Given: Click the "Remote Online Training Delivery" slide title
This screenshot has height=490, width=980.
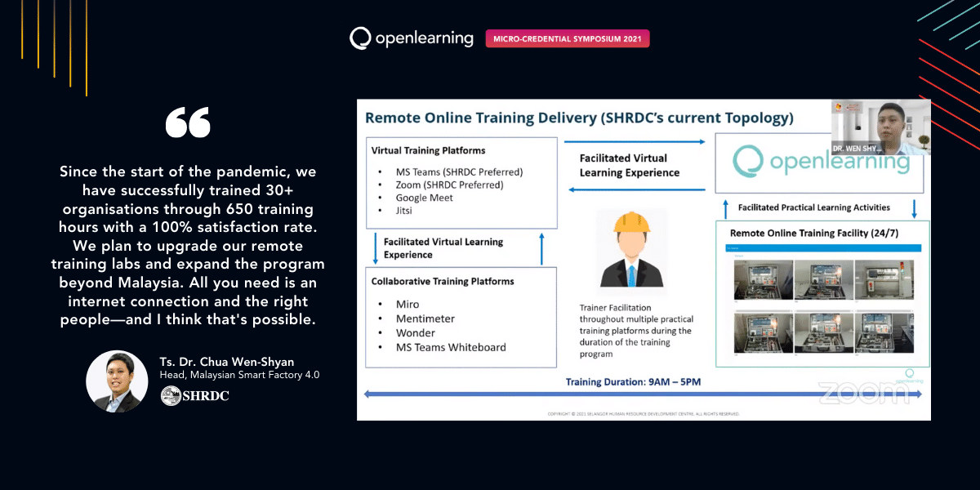Looking at the screenshot, I should tap(578, 118).
